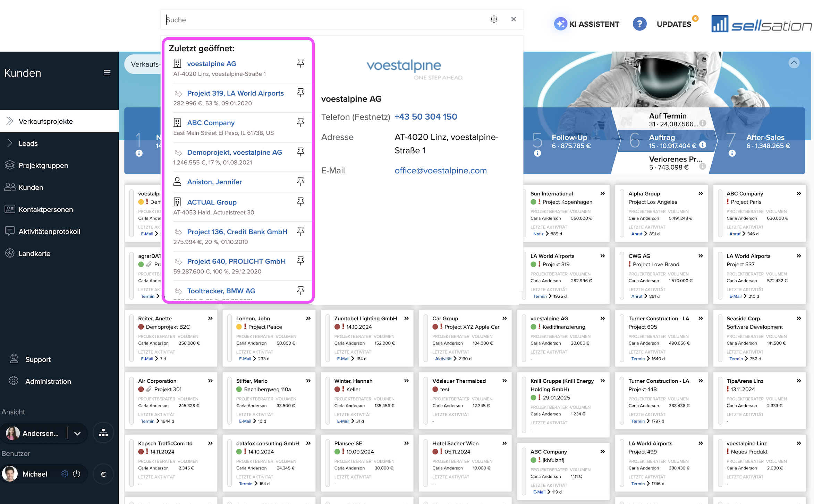The image size is (814, 504).
Task: Expand Alpha Group project card arrows
Action: click(x=701, y=193)
